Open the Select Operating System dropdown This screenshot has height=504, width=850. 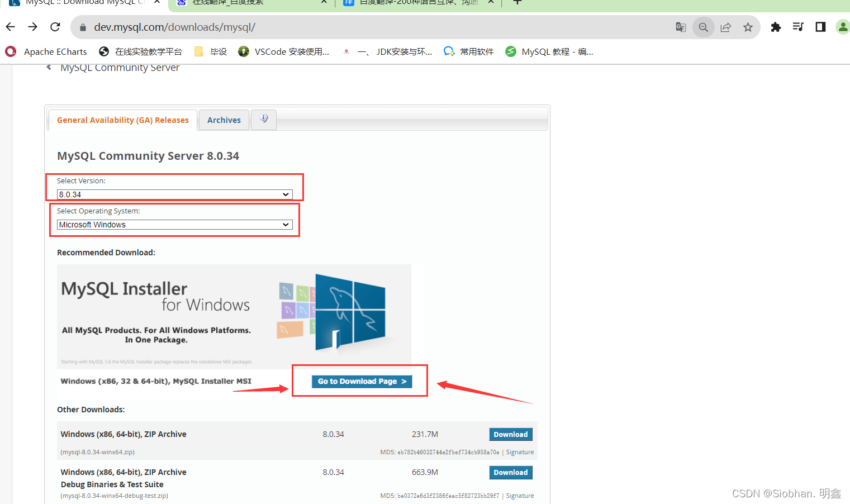(175, 225)
